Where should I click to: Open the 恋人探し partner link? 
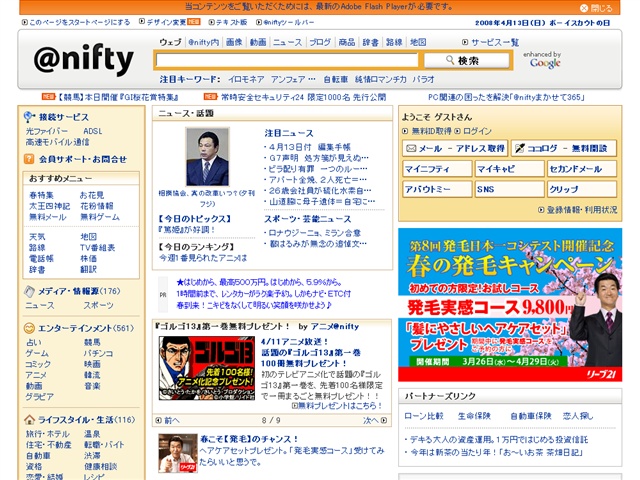coord(578,416)
